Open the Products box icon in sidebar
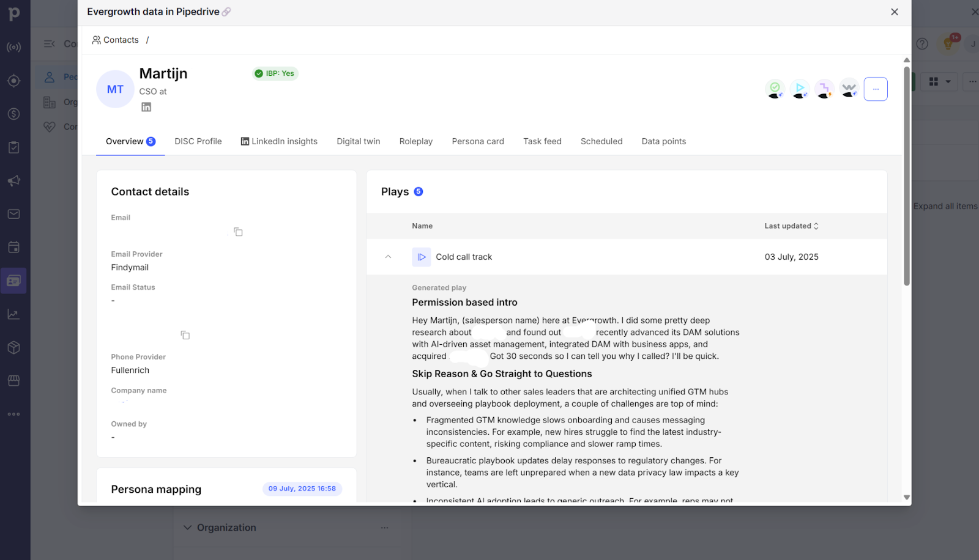 pyautogui.click(x=13, y=347)
